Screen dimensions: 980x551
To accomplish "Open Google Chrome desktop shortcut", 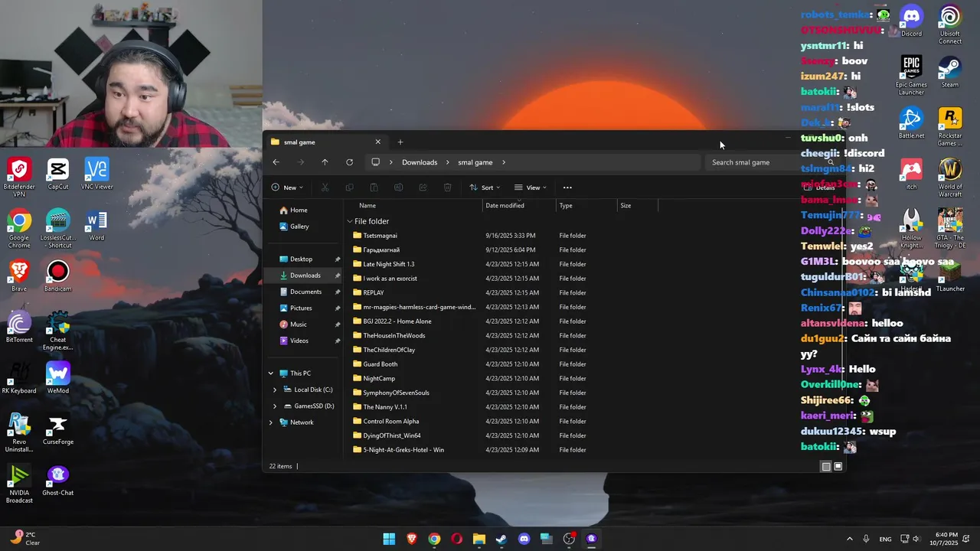I will click(x=19, y=228).
